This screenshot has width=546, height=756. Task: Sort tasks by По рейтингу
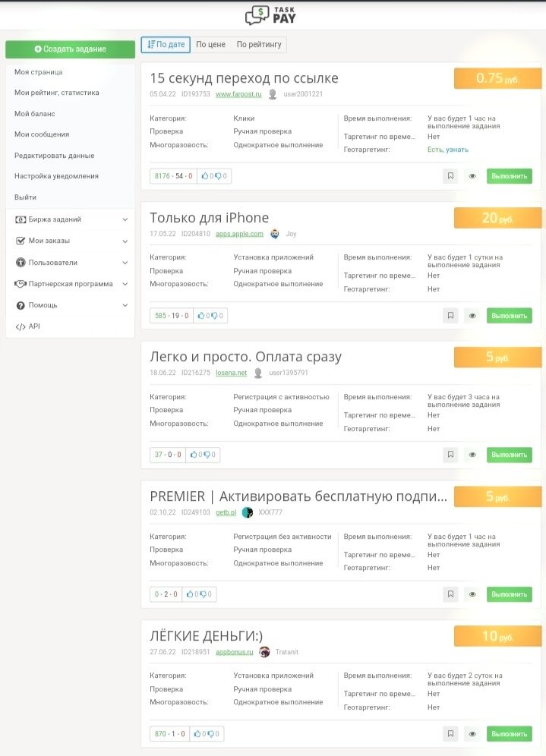tap(258, 44)
